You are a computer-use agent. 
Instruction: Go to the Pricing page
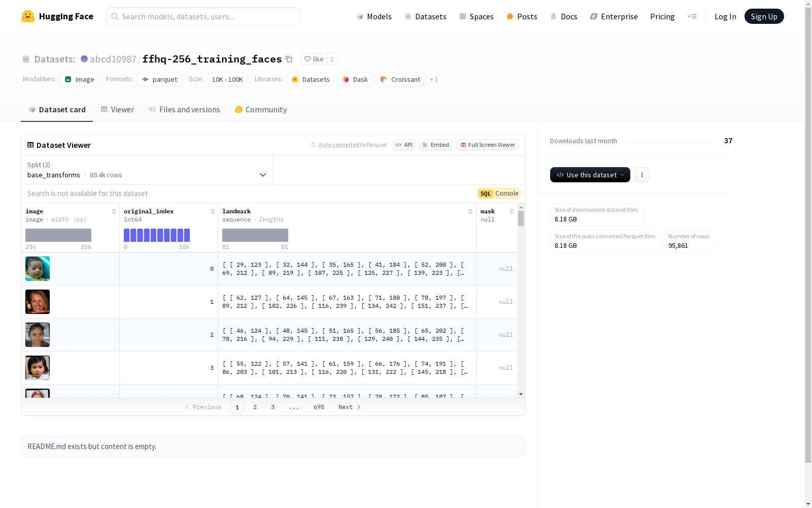(x=662, y=16)
